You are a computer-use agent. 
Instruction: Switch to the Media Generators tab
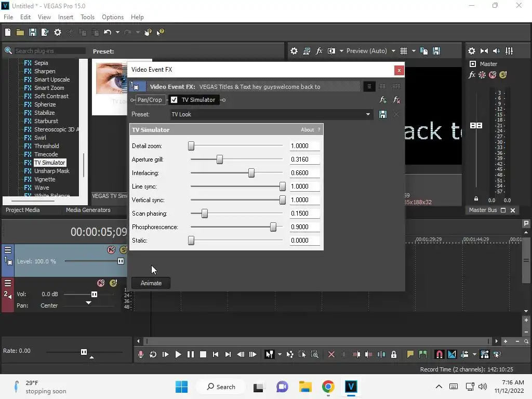[88, 210]
